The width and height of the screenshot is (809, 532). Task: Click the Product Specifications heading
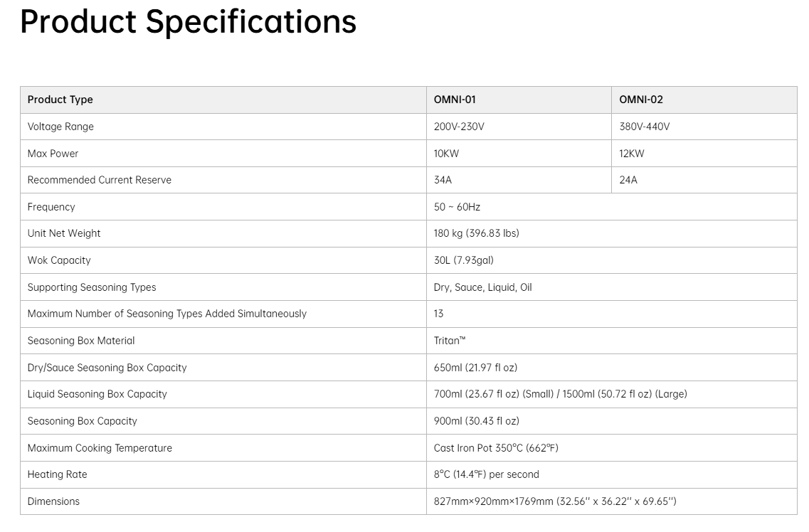click(188, 21)
